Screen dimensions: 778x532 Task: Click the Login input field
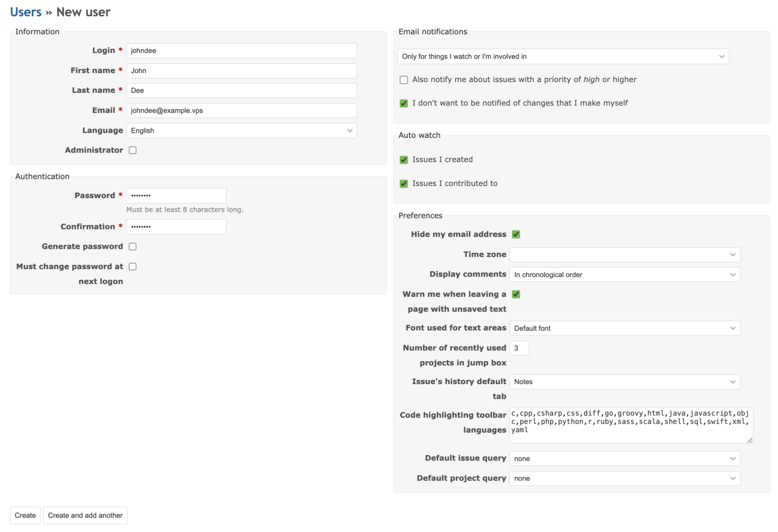(x=241, y=51)
